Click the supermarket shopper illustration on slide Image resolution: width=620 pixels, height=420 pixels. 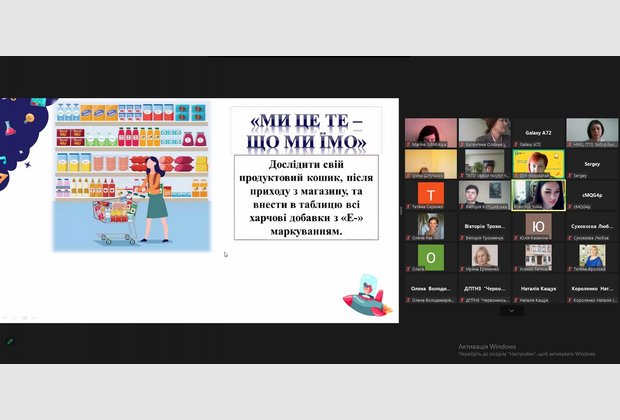coord(132,176)
